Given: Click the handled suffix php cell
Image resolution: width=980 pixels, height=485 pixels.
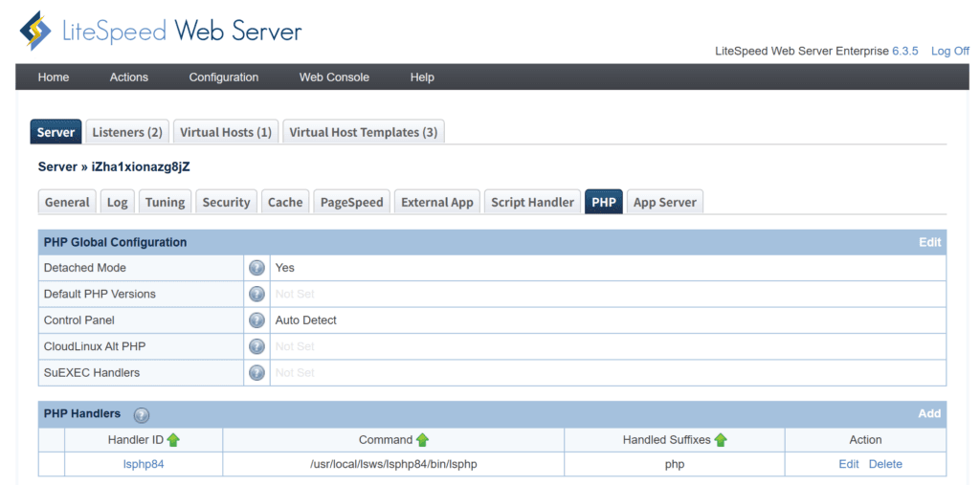Looking at the screenshot, I should click(x=675, y=464).
